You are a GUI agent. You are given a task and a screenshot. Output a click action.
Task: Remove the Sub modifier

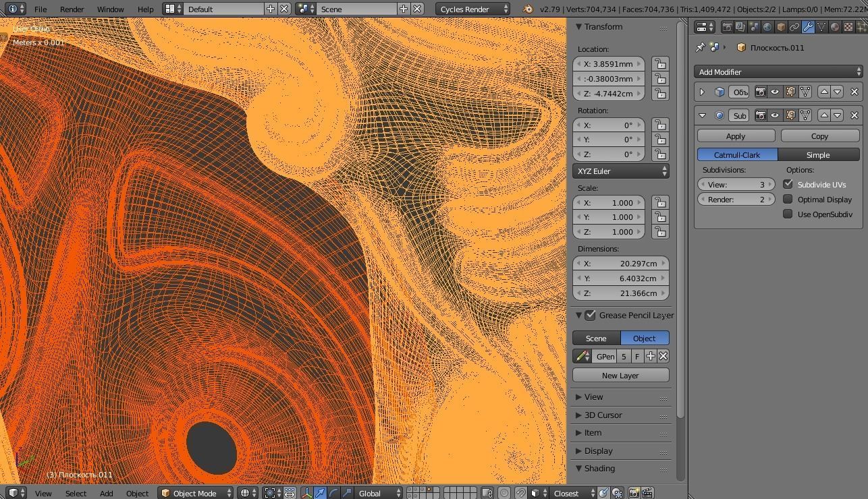pos(855,115)
